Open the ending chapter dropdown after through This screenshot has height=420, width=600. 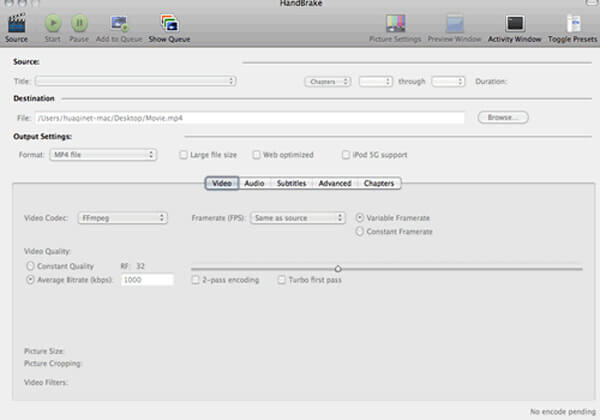coord(448,81)
